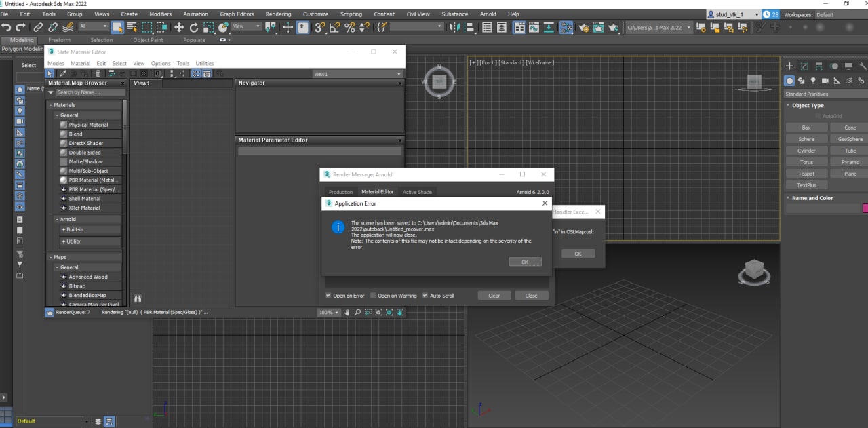The width and height of the screenshot is (868, 428).
Task: Click the Clear button in Render Message
Action: [494, 296]
